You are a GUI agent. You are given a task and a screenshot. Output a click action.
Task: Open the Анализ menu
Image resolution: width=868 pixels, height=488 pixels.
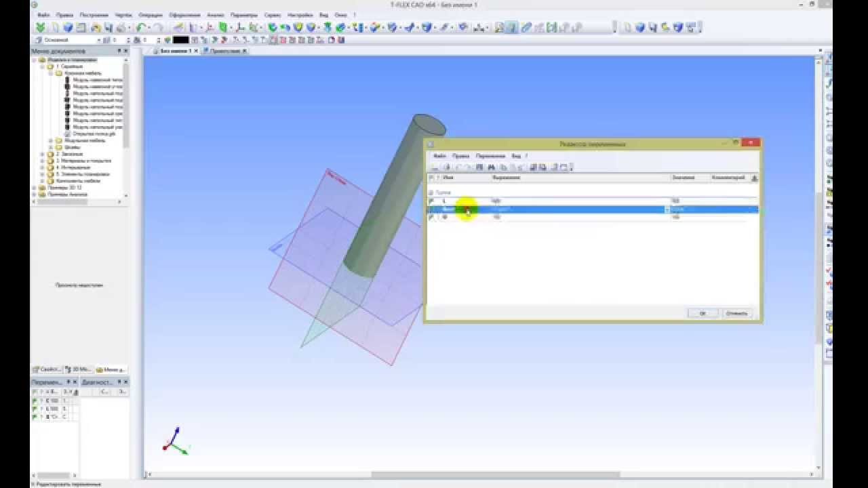[x=216, y=14]
